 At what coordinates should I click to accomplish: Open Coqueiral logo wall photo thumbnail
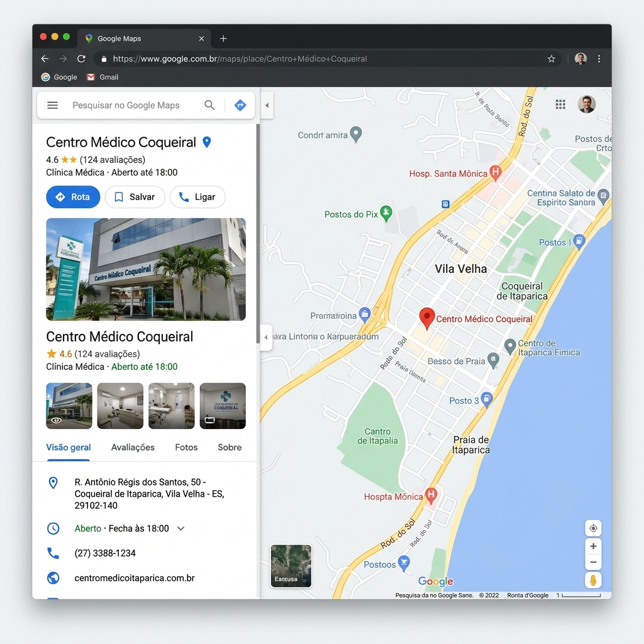pos(223,406)
